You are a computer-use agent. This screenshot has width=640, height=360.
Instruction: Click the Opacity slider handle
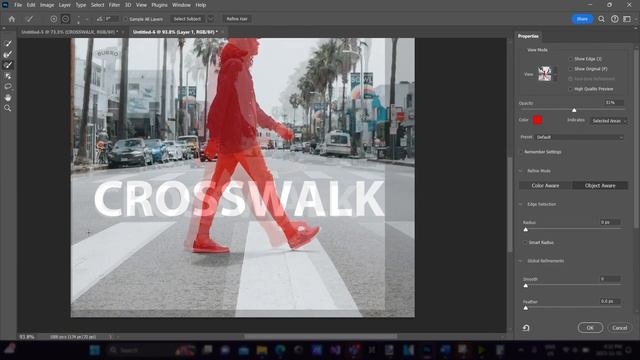tap(574, 110)
